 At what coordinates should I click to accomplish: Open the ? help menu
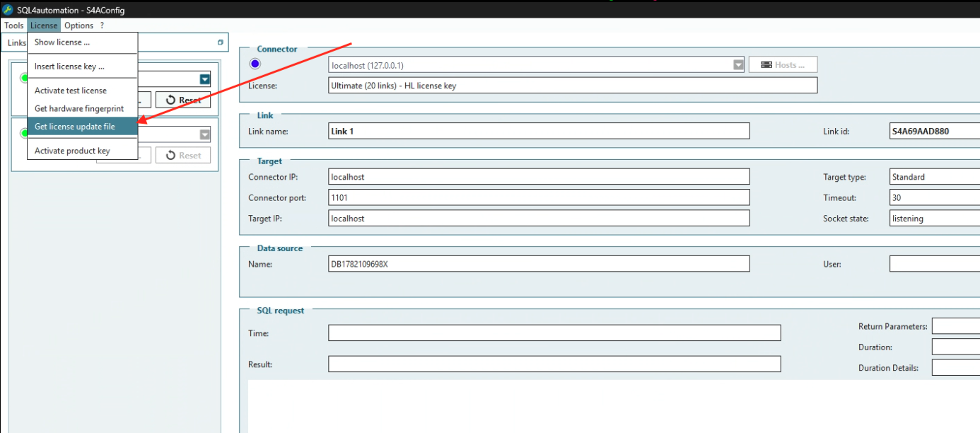(102, 25)
